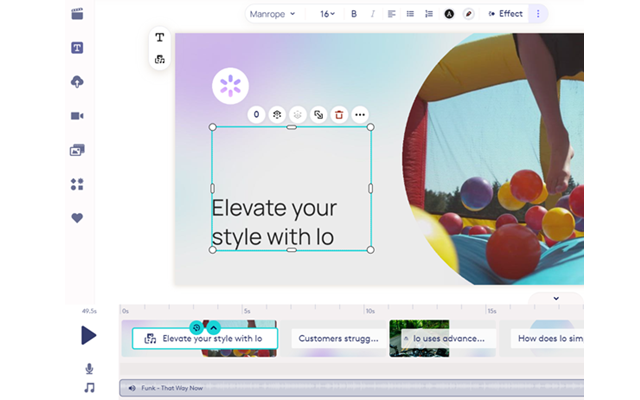
Task: Play the video preview
Action: click(89, 335)
